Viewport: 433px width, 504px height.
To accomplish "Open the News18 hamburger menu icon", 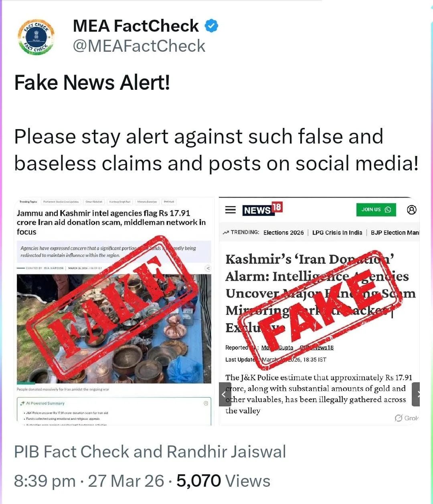I will 230,210.
